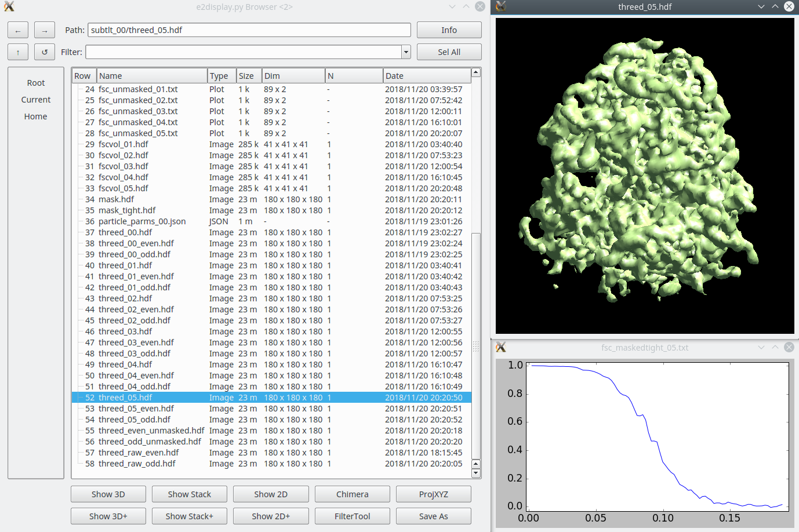Click the window icon of fsc_maskedtight_05.txt plot

pyautogui.click(x=501, y=347)
